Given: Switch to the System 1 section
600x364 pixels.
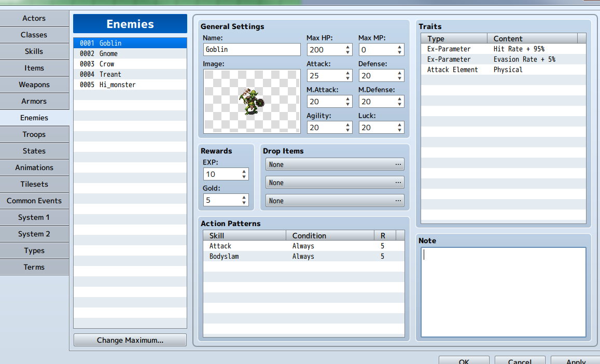Looking at the screenshot, I should [x=34, y=217].
